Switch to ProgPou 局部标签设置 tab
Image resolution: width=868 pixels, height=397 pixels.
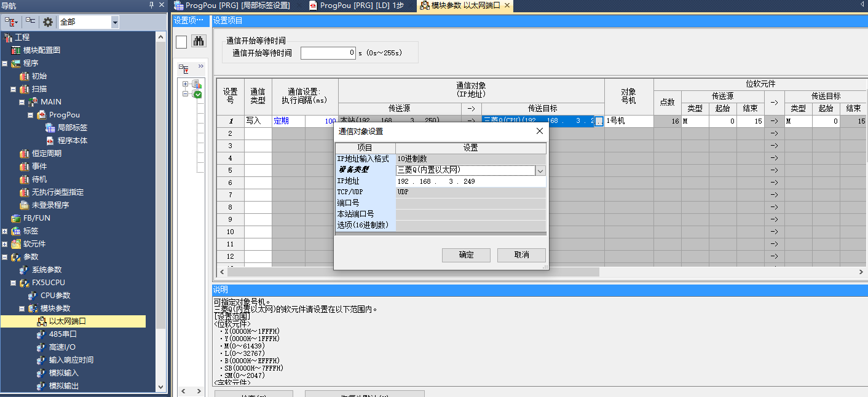click(x=237, y=6)
